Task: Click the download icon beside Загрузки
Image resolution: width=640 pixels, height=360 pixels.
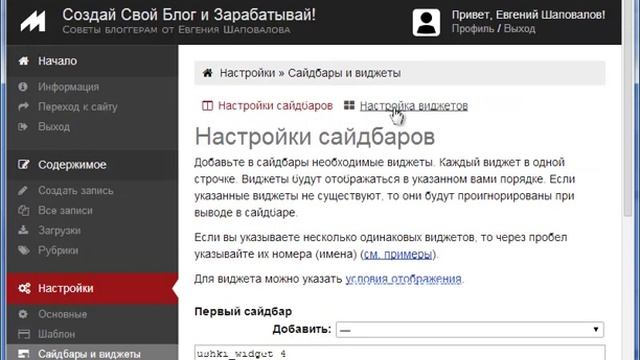Action: point(23,230)
